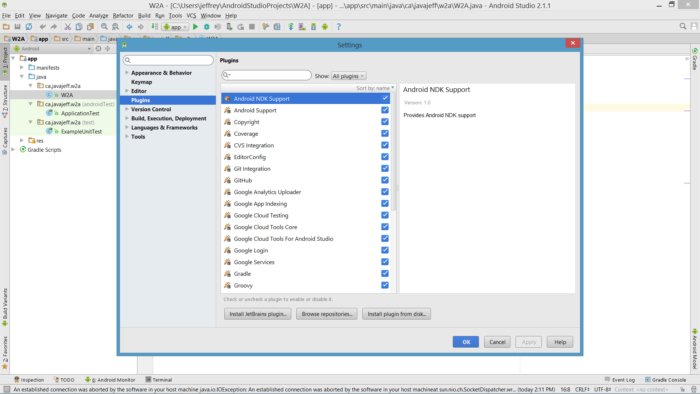Open the app run configuration dropdown
Viewport: 700px width, 394px height.
175,27
